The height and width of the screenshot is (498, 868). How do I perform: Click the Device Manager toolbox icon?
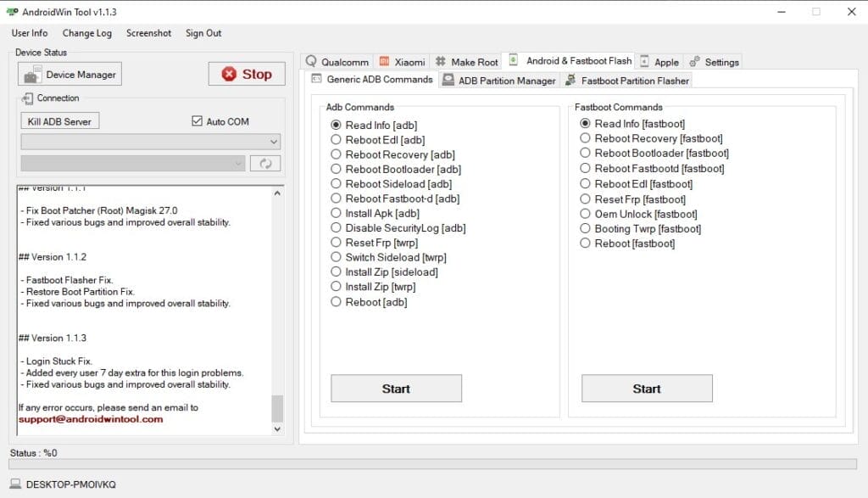(31, 74)
